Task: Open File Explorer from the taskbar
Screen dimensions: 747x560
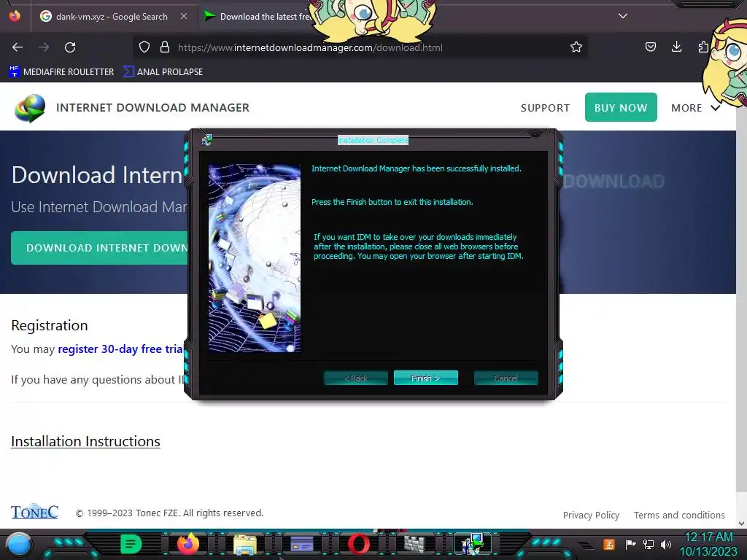Action: click(245, 544)
